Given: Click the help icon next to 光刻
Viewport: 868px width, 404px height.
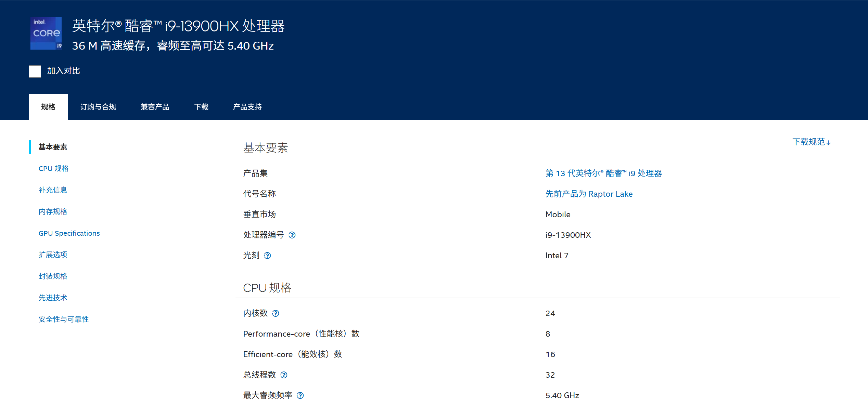Looking at the screenshot, I should point(267,256).
